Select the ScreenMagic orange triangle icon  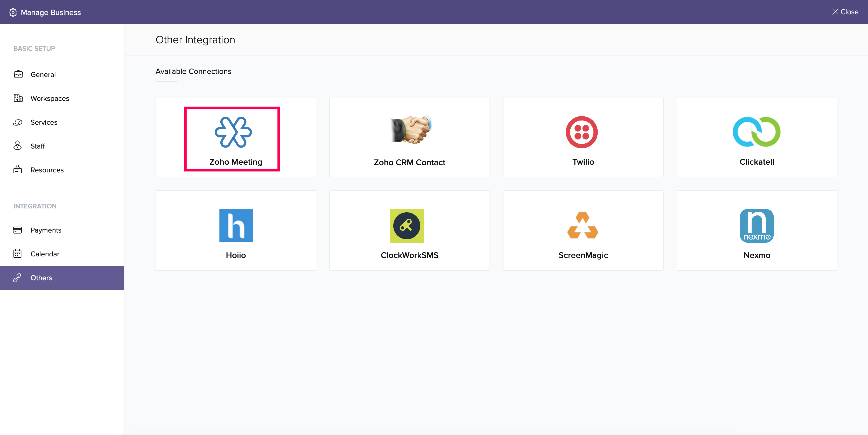click(583, 225)
